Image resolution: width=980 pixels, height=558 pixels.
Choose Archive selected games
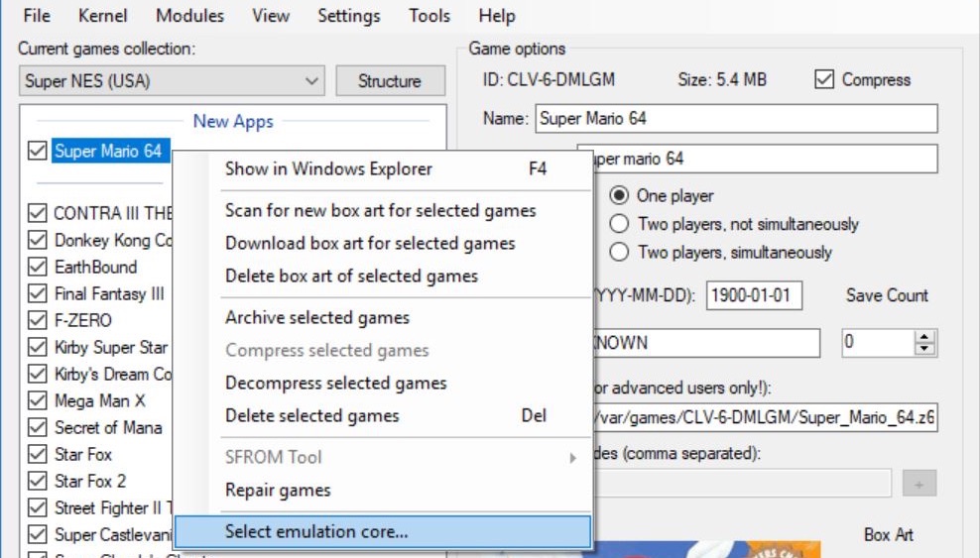(x=383, y=317)
